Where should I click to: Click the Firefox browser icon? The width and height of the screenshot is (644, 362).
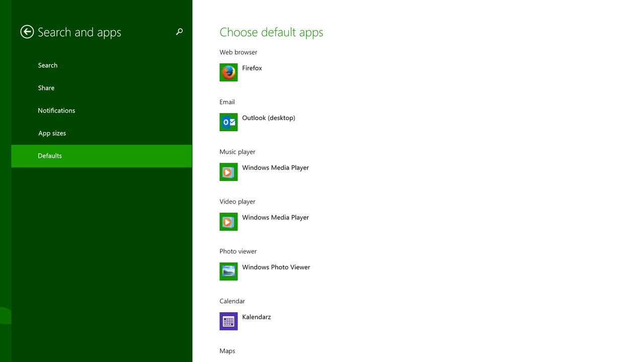click(x=228, y=72)
